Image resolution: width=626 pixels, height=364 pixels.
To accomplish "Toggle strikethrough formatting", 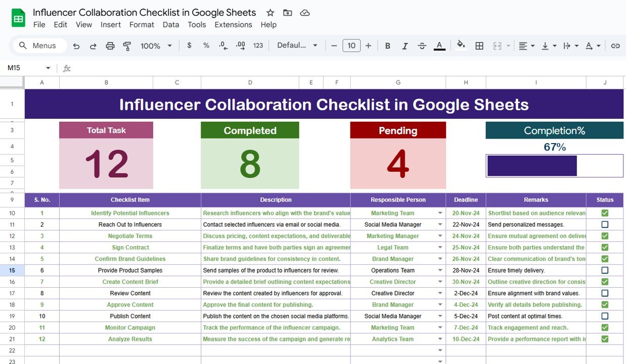I will coord(422,46).
